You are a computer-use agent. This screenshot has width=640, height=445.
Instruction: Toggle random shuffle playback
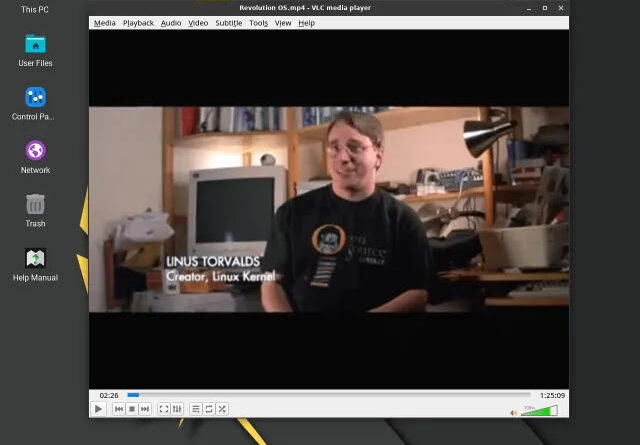(222, 409)
